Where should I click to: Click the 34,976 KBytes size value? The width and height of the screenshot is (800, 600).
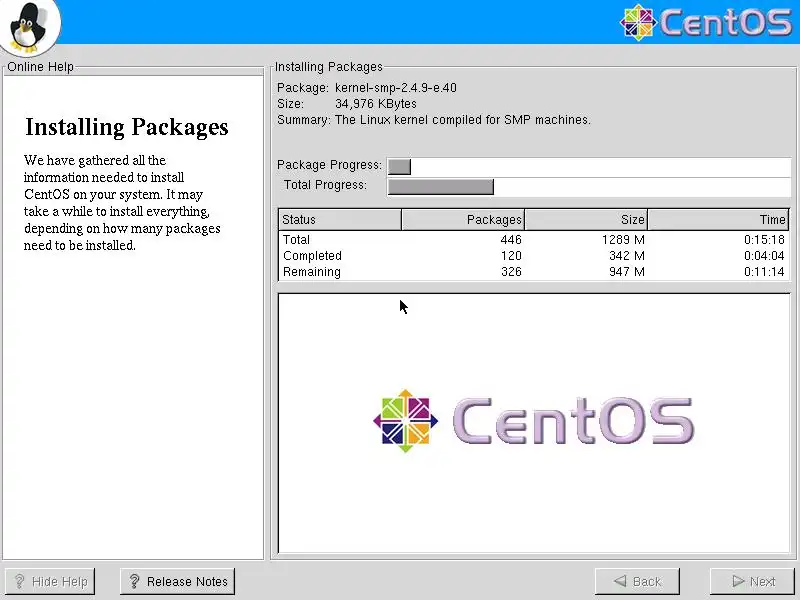click(x=376, y=104)
